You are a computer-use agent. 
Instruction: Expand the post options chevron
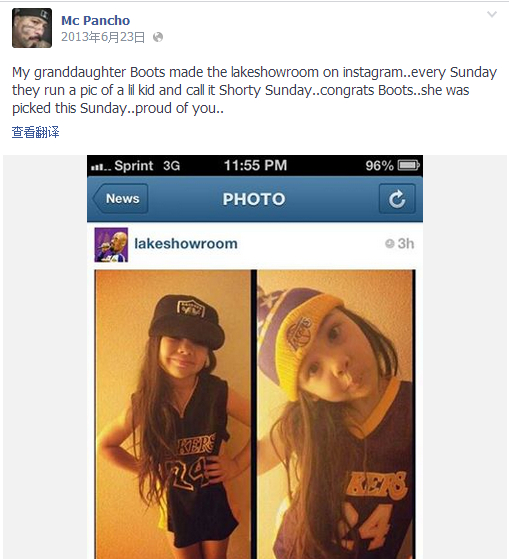[x=492, y=14]
